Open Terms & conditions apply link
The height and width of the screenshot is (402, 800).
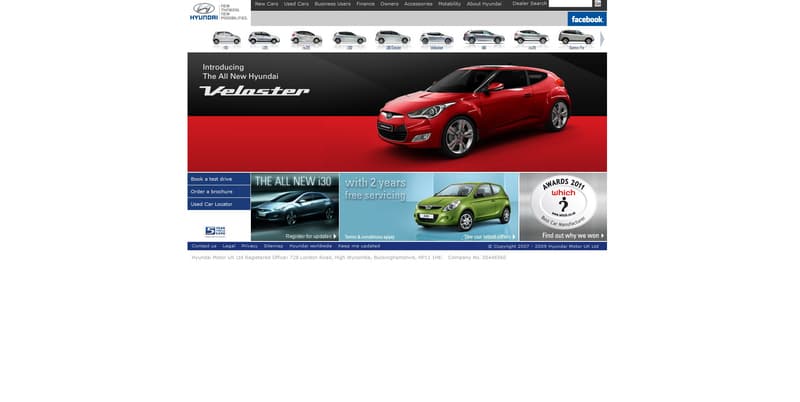369,237
